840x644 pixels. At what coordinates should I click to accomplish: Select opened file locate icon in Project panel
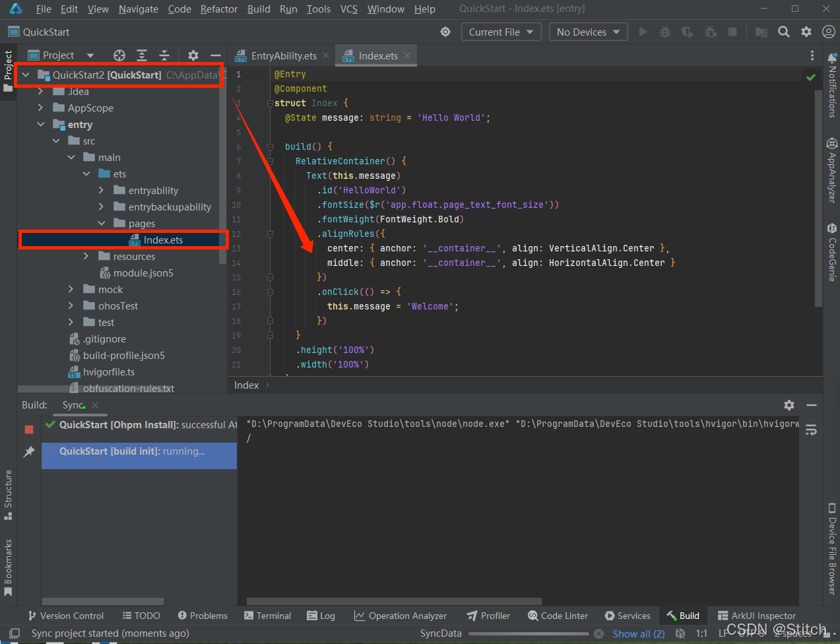click(x=119, y=55)
